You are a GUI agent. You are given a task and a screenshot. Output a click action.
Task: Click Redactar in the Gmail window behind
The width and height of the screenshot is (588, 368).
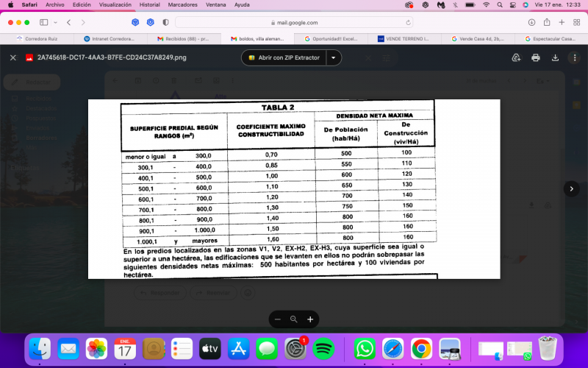click(32, 82)
